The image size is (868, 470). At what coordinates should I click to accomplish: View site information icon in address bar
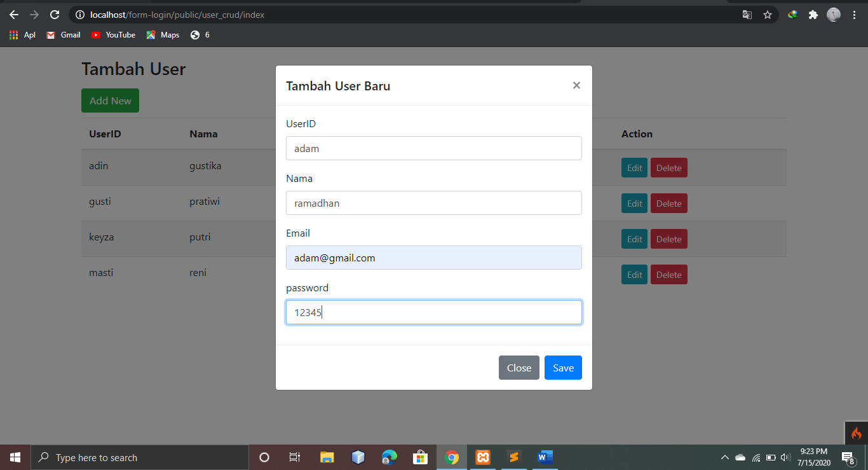80,15
